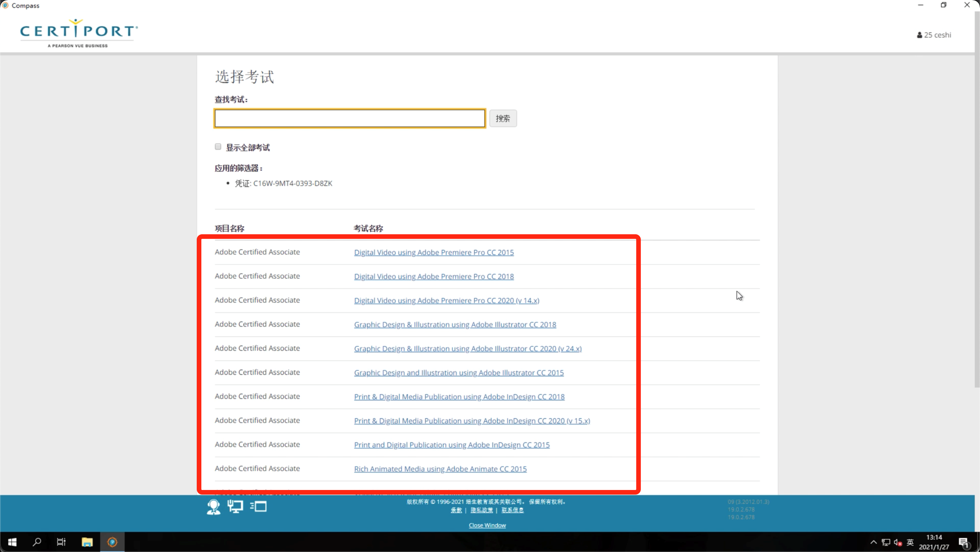
Task: Open the Windows Start menu
Action: [12, 542]
